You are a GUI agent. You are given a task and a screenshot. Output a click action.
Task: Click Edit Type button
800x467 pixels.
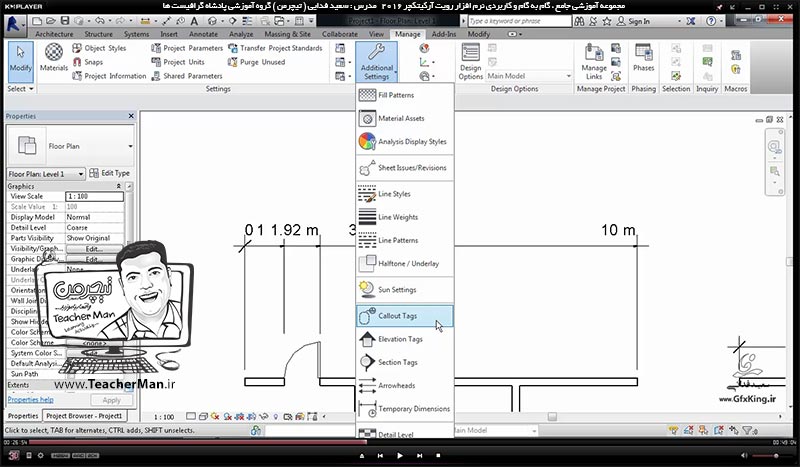110,173
